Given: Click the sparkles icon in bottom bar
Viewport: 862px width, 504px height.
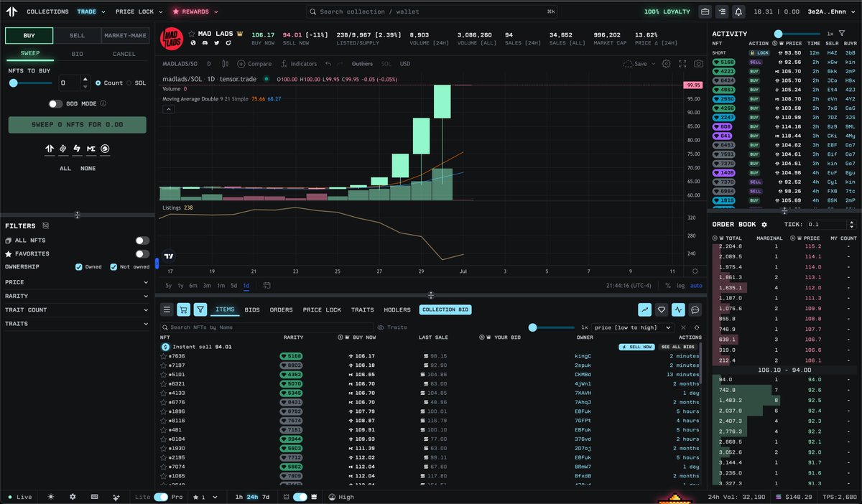Looking at the screenshot, I should pyautogui.click(x=116, y=497).
